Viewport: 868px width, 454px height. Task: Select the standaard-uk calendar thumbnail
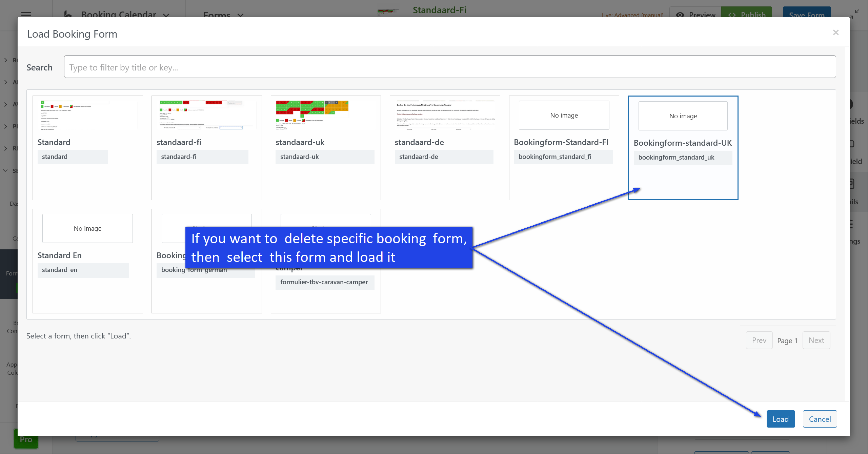tap(312, 116)
